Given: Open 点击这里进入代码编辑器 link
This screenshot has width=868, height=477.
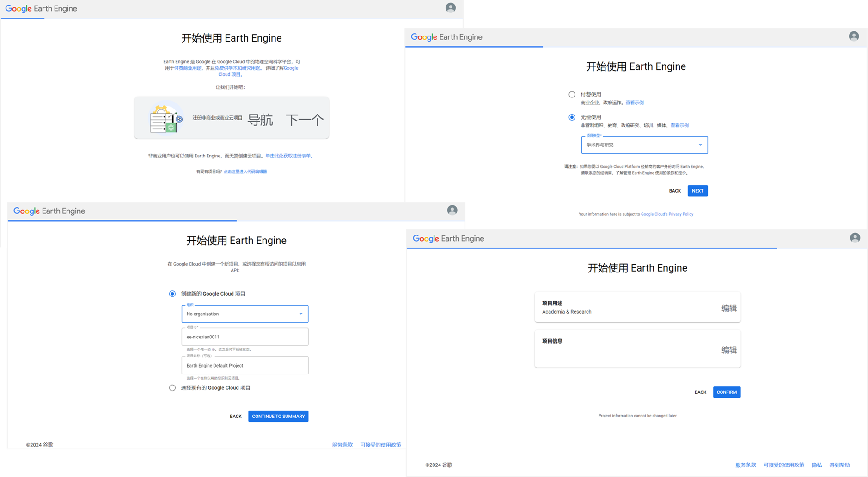Looking at the screenshot, I should (245, 172).
